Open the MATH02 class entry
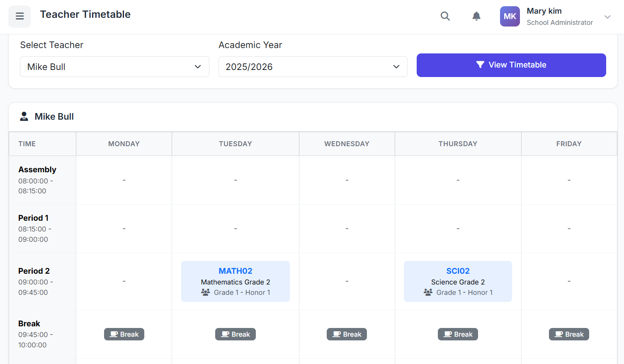Viewport: 624px width, 364px height. pos(235,281)
